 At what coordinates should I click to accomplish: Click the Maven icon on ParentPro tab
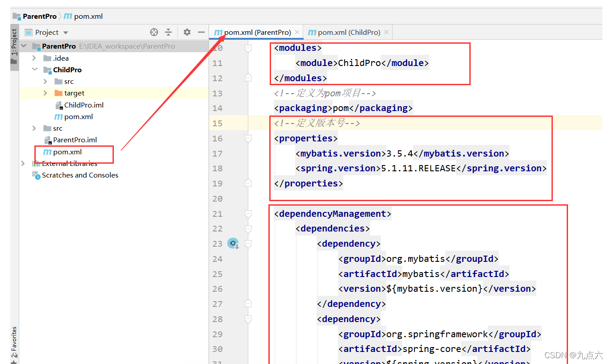(218, 33)
